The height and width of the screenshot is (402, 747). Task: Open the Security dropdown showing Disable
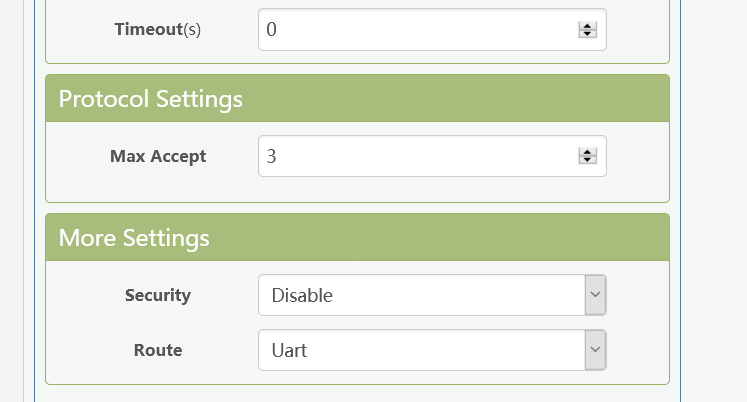tap(420, 295)
